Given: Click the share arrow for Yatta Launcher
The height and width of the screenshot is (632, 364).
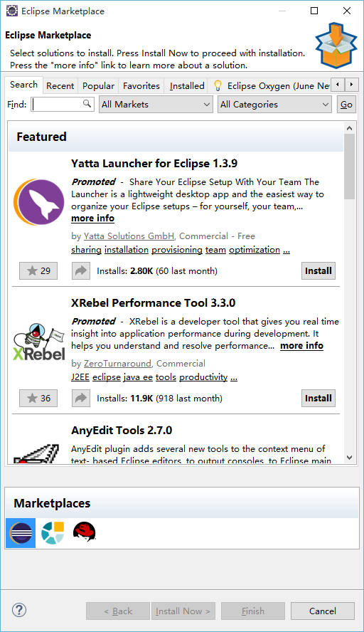Looking at the screenshot, I should [81, 271].
